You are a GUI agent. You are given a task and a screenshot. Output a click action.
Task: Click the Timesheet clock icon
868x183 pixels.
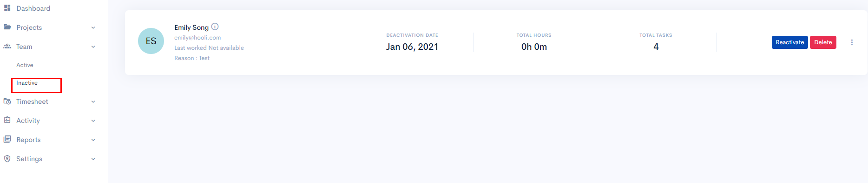tap(7, 101)
